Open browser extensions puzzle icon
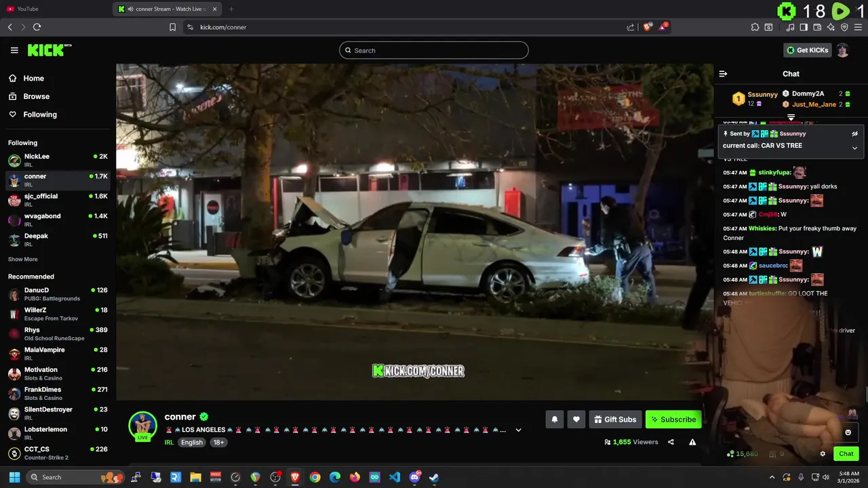This screenshot has width=868, height=488. coord(755,27)
